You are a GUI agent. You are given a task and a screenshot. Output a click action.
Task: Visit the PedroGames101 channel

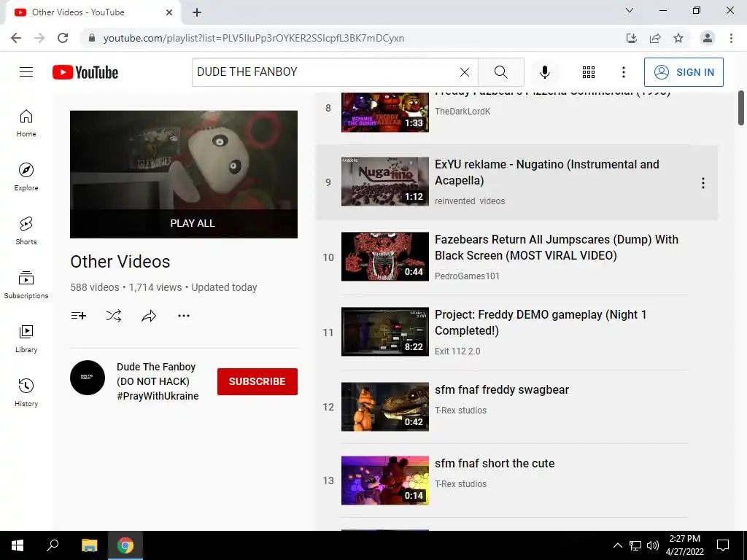(x=467, y=276)
